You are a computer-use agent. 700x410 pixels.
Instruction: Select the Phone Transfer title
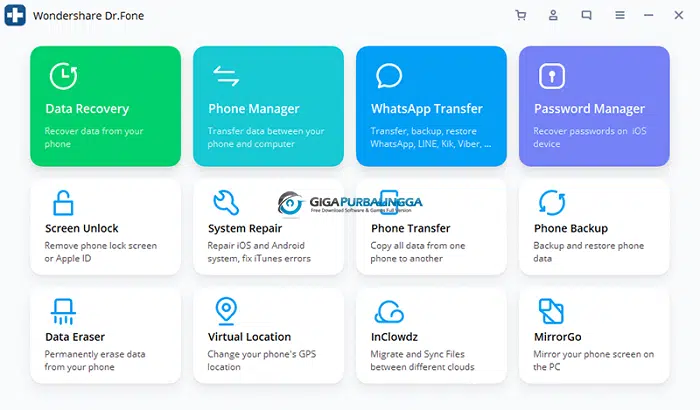click(x=410, y=228)
